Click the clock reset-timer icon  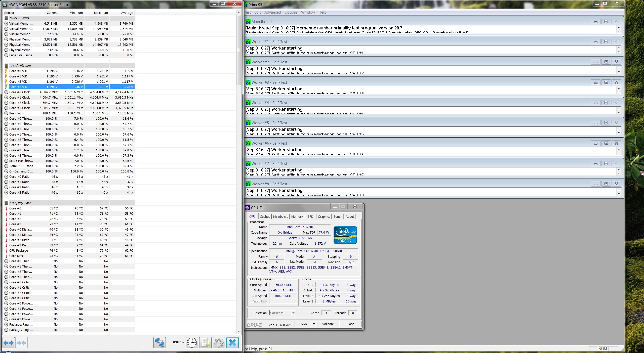(192, 343)
